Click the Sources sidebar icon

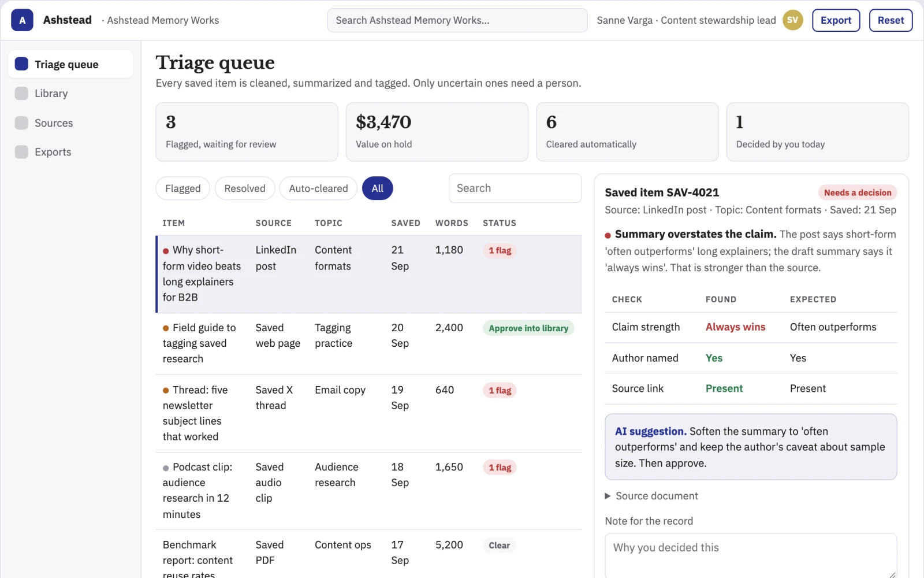point(21,123)
